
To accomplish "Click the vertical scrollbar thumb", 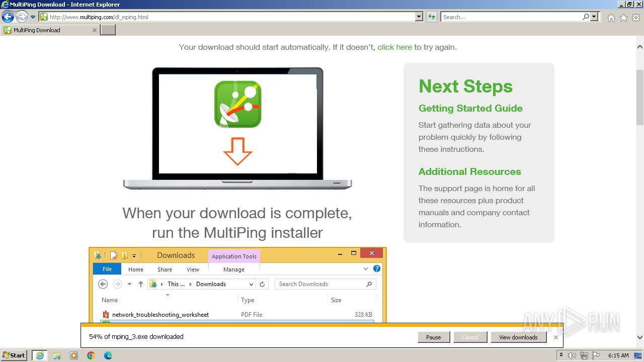I will (x=639, y=98).
